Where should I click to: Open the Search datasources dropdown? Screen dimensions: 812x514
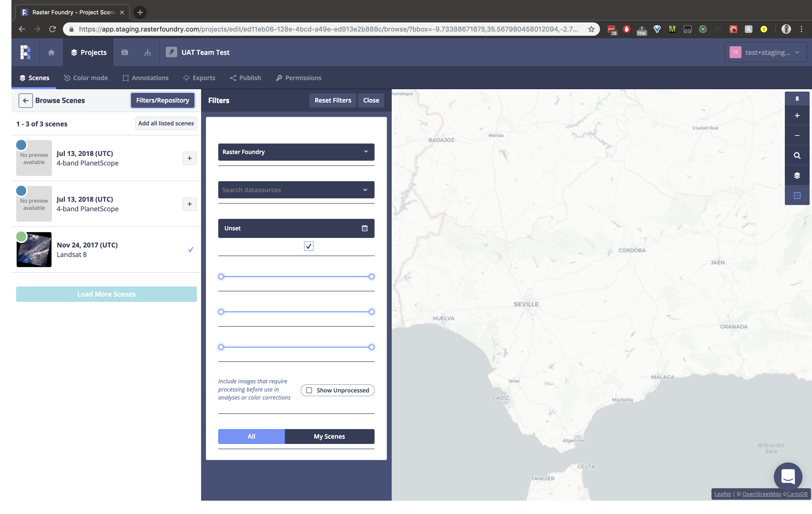click(296, 190)
